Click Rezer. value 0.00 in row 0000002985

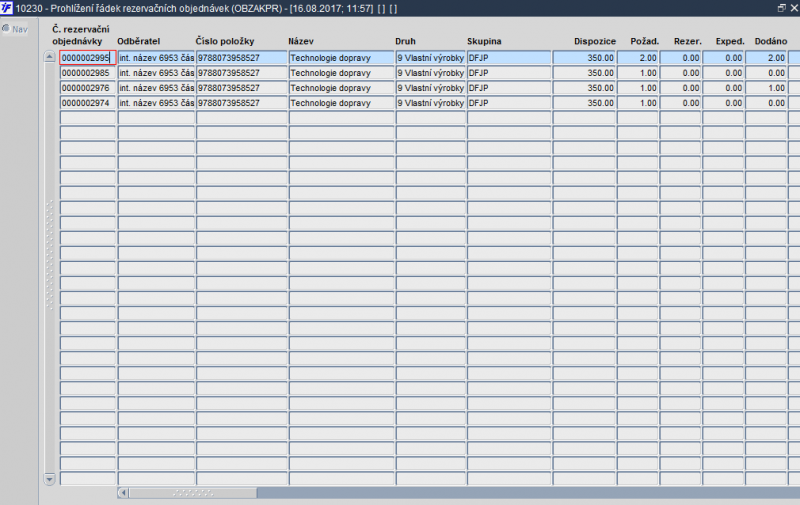point(681,73)
